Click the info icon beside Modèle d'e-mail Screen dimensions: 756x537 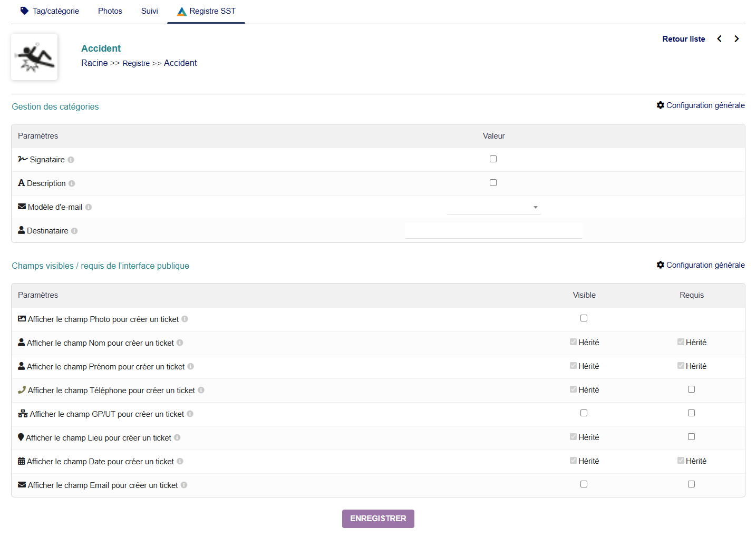(x=89, y=207)
